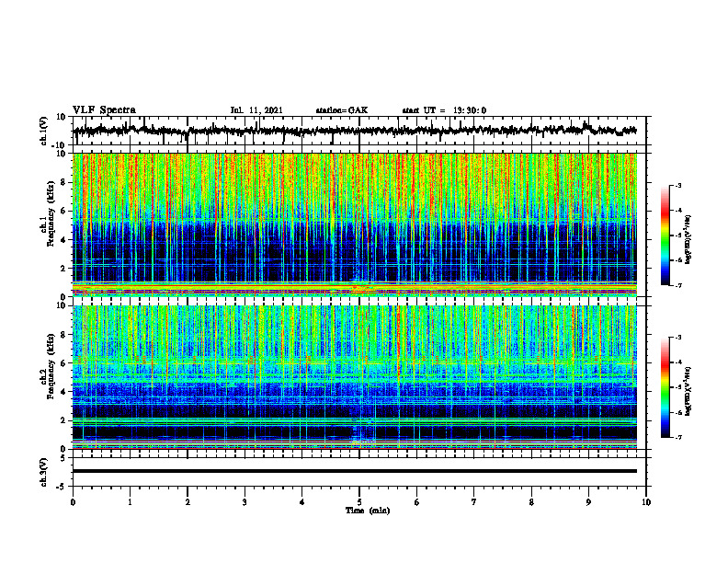Click the ch.1 spectrogram panel
The height and width of the screenshot is (563, 728).
(x=355, y=224)
